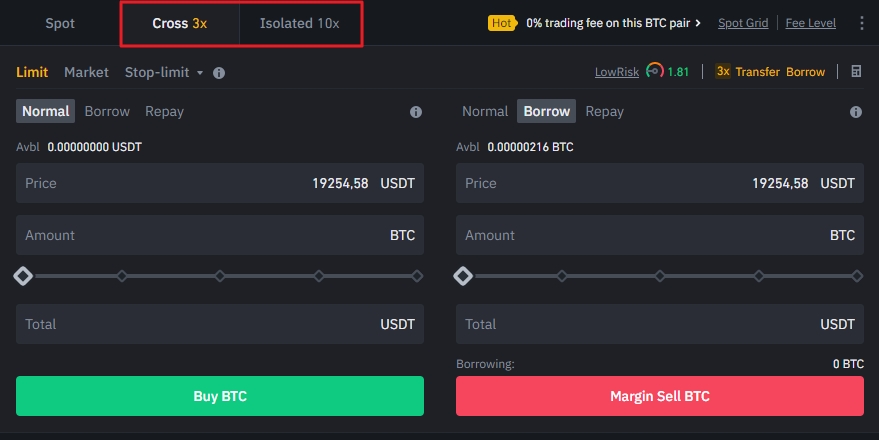Click the info icon in buy panel
The image size is (879, 440).
click(416, 112)
